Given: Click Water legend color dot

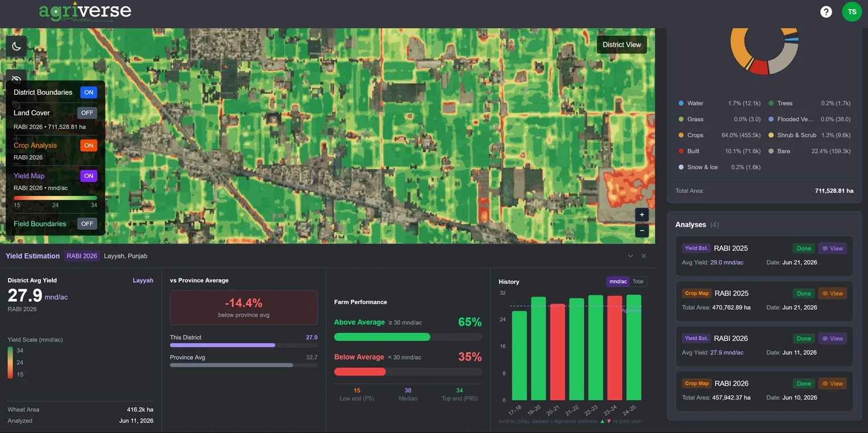Looking at the screenshot, I should pos(681,103).
